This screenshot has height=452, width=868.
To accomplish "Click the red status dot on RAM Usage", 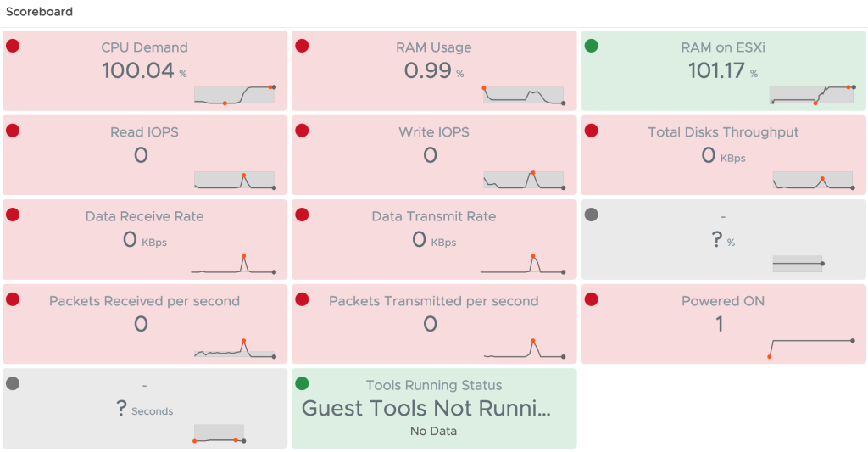I will (x=302, y=46).
